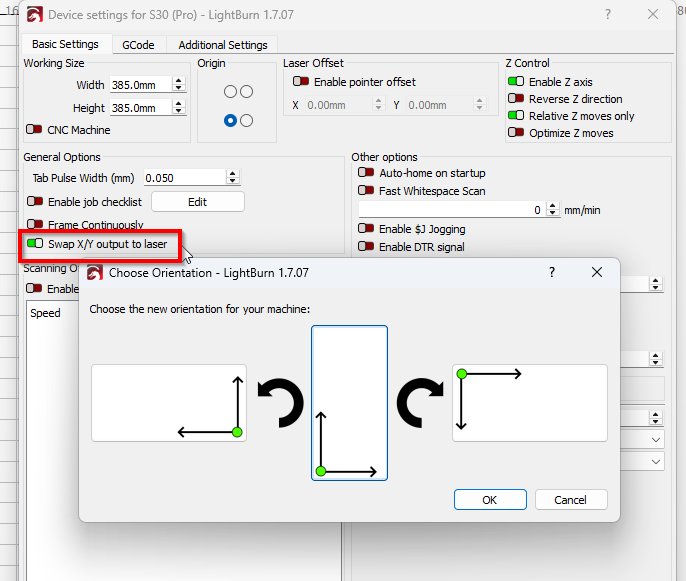Click the Speed column header

point(46,313)
